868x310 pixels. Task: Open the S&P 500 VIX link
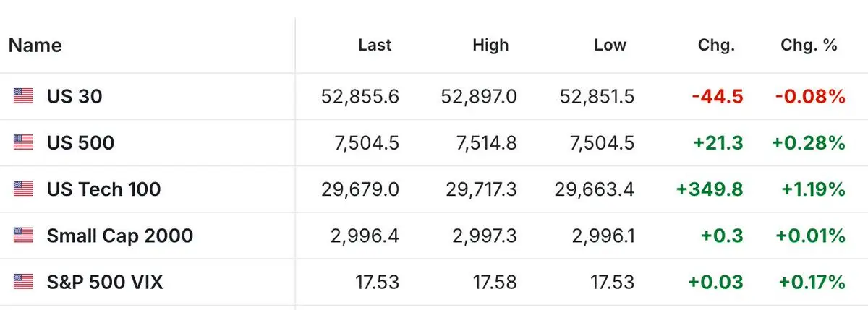pyautogui.click(x=105, y=282)
